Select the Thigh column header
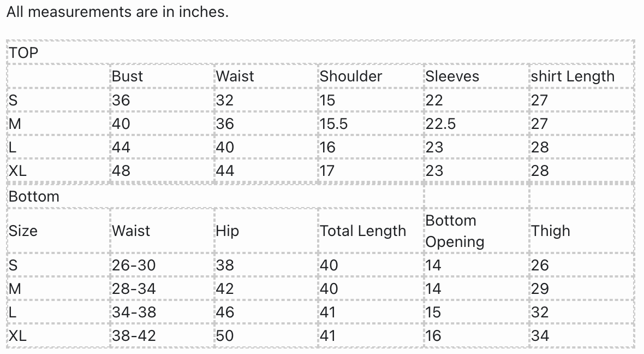 click(551, 231)
